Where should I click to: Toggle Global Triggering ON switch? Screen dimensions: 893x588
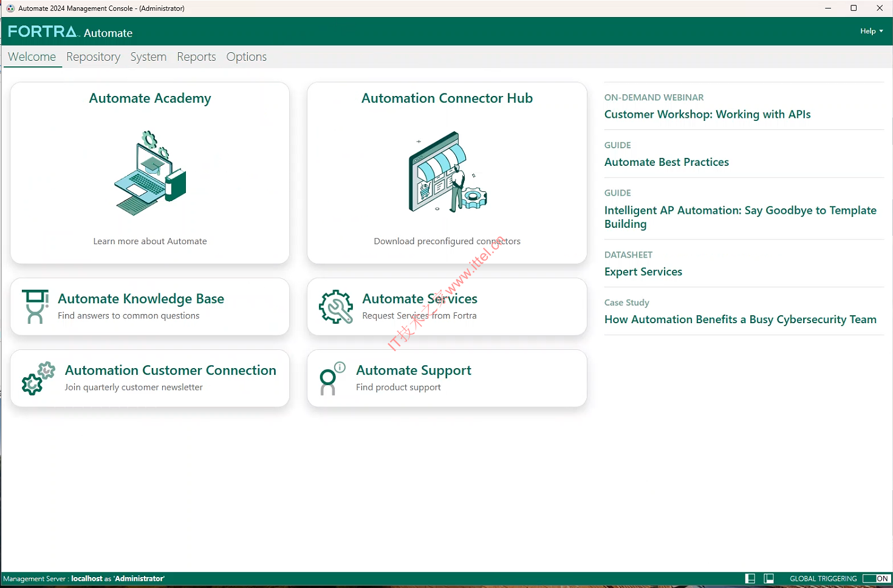click(x=877, y=578)
